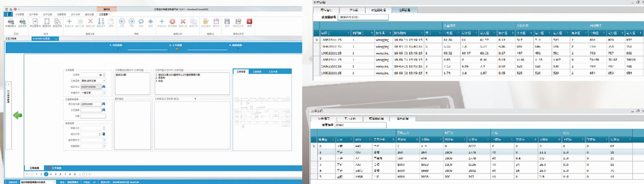Viewport: 644px width, 184px height.
Task: Switch to step 3 in the wizard header
Action: point(236,45)
